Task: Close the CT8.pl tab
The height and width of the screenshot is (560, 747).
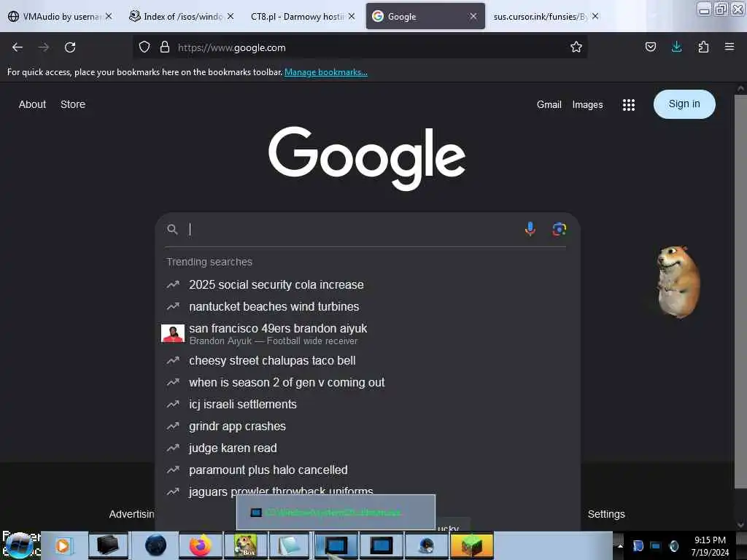Action: pyautogui.click(x=352, y=16)
